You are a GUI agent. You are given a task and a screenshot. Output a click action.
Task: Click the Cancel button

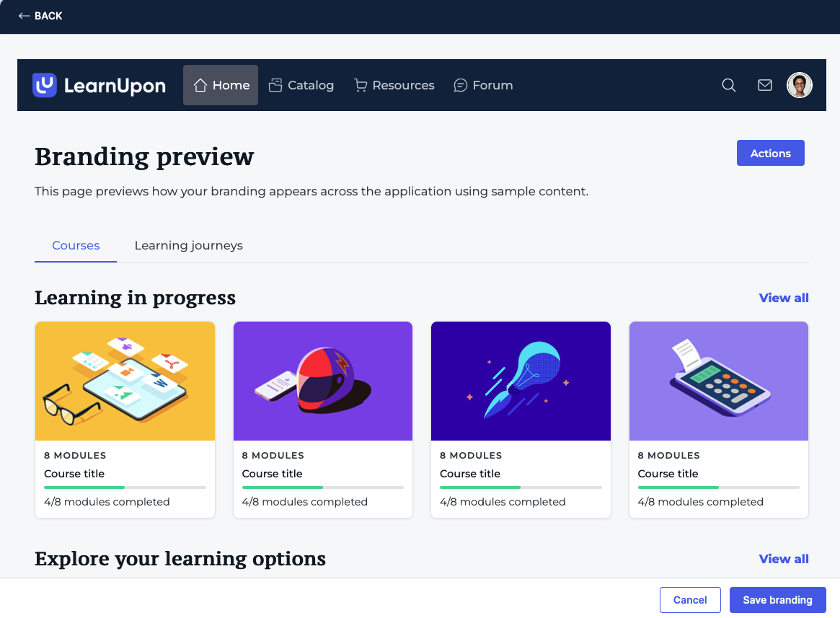click(x=690, y=600)
